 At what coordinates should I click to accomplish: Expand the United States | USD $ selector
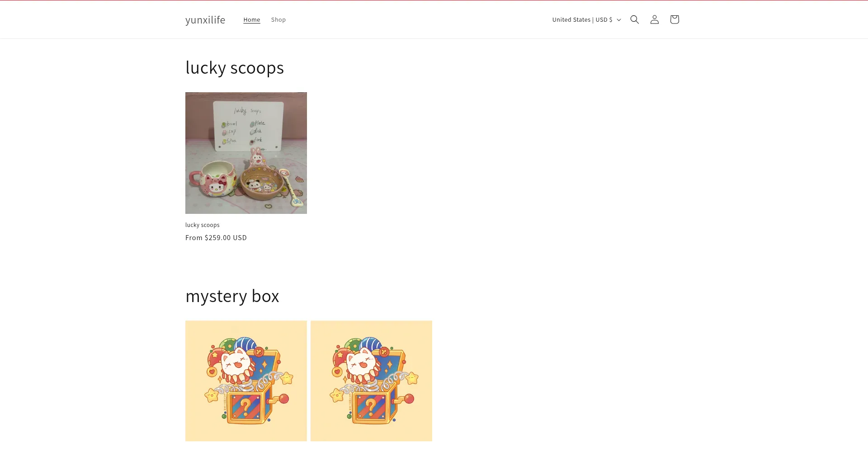pyautogui.click(x=586, y=19)
